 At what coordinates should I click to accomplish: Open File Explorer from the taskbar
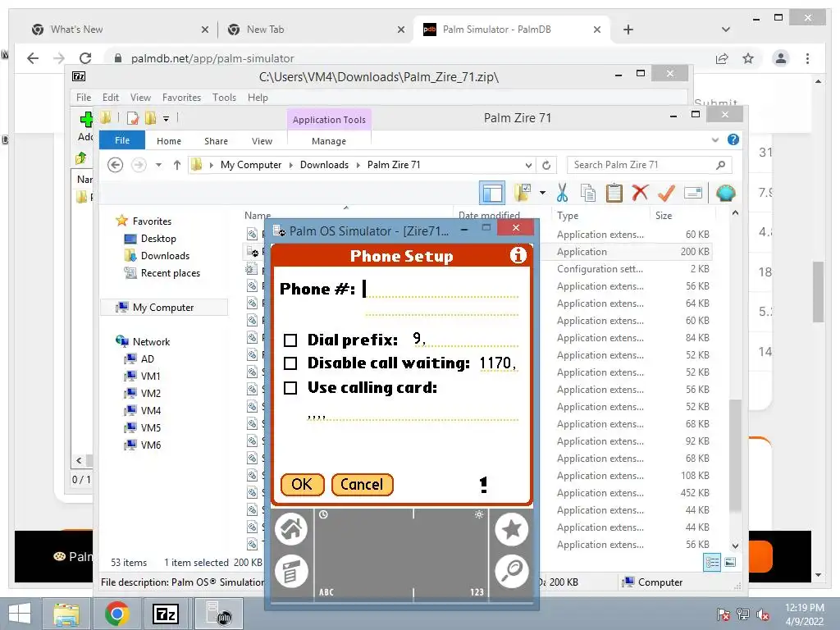(x=66, y=614)
